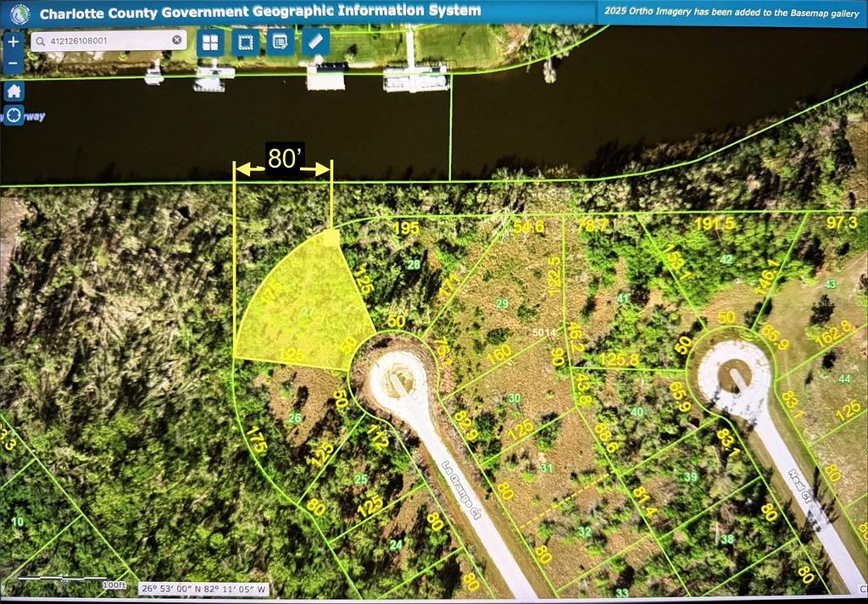Click the Charlotte County logo
This screenshot has width=868, height=604.
pyautogui.click(x=19, y=13)
